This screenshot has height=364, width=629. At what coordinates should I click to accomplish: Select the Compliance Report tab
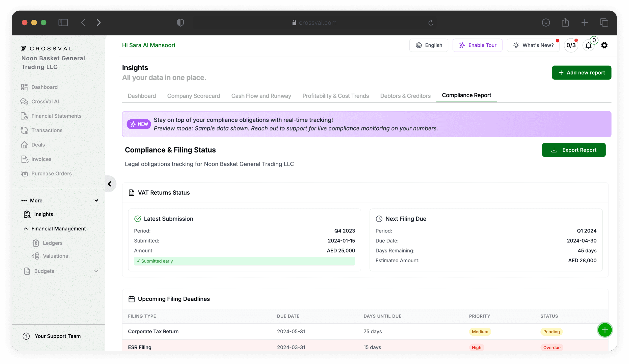[466, 95]
